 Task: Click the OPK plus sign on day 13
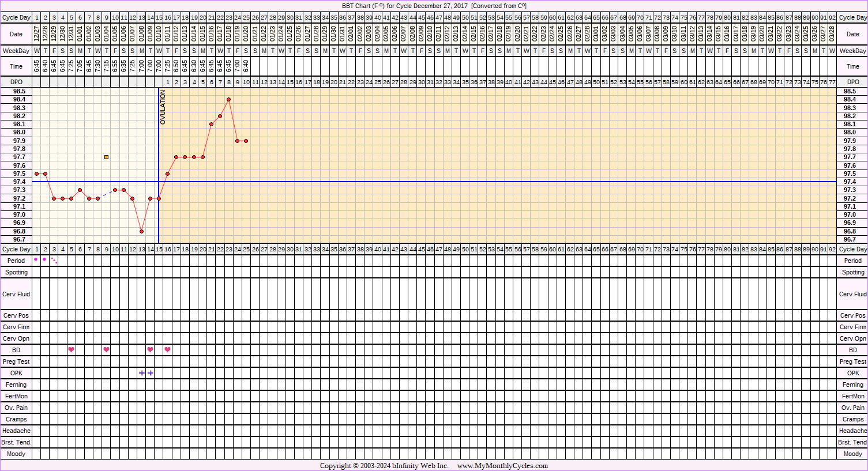(142, 373)
